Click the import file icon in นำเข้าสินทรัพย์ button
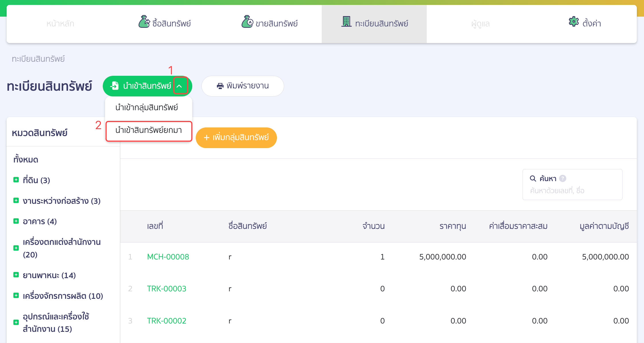The image size is (644, 343). [115, 86]
